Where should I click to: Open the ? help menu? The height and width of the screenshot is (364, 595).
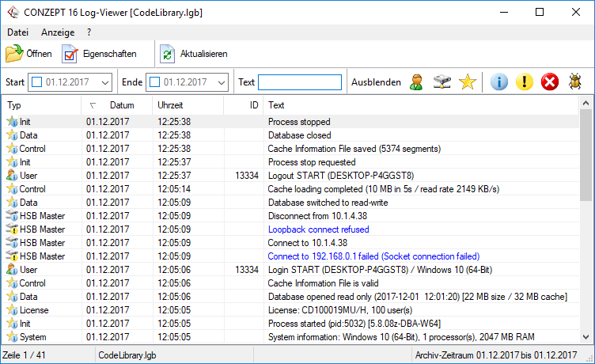89,32
